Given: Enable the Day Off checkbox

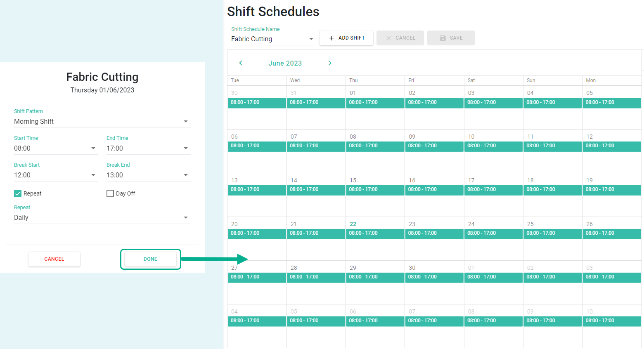Looking at the screenshot, I should (110, 193).
